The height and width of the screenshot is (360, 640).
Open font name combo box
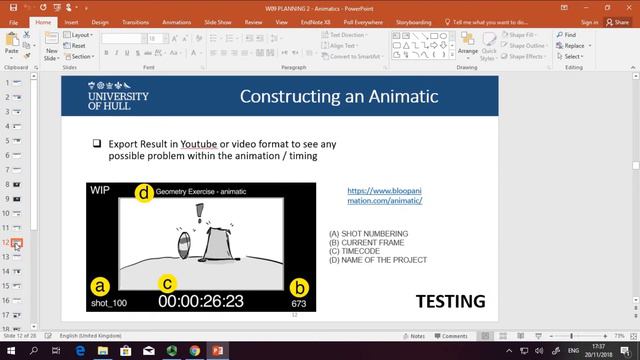coord(124,39)
